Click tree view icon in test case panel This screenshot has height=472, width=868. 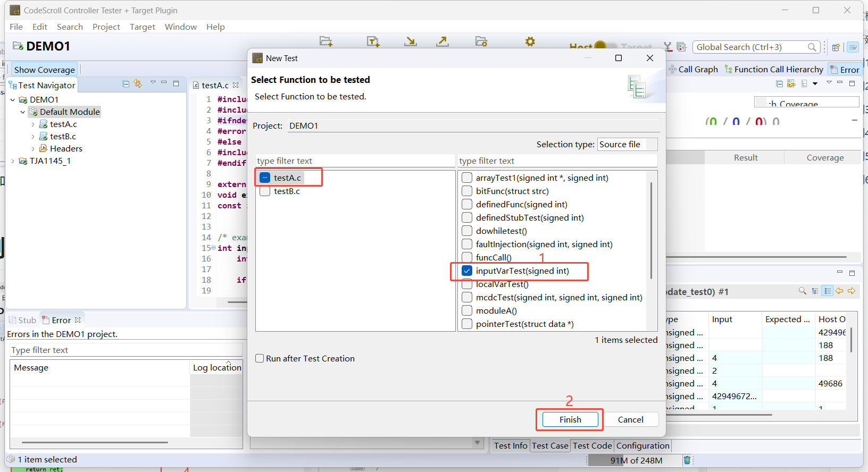[815, 291]
